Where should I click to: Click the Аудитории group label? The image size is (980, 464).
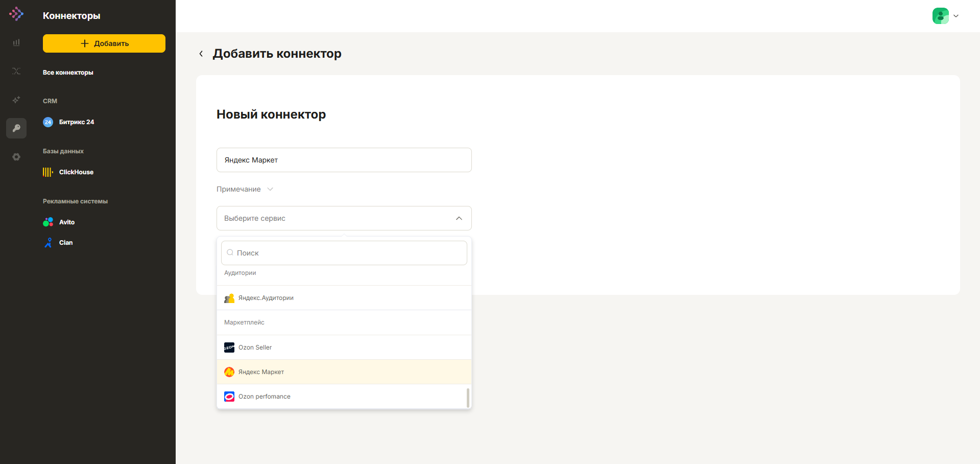(240, 273)
